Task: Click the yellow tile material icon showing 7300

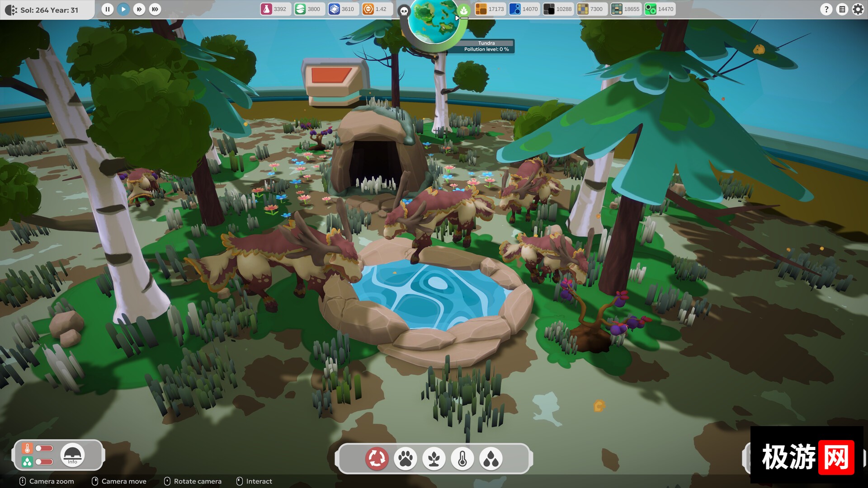Action: [x=583, y=9]
